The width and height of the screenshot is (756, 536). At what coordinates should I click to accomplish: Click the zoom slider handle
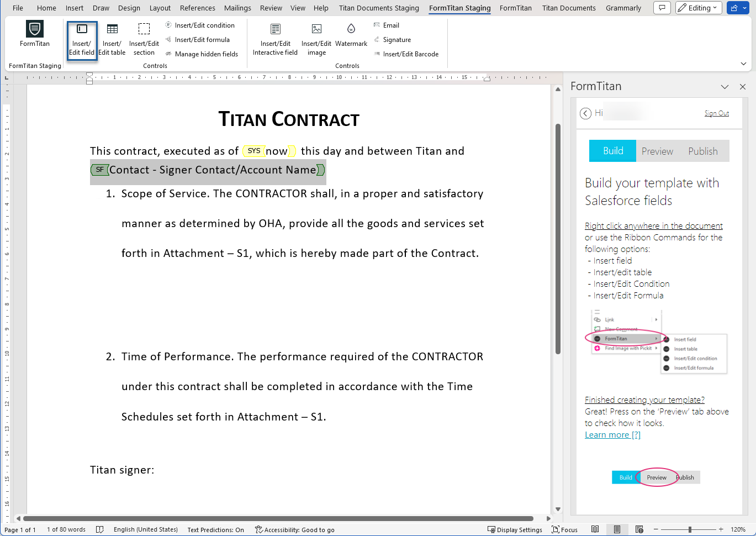[690, 529]
